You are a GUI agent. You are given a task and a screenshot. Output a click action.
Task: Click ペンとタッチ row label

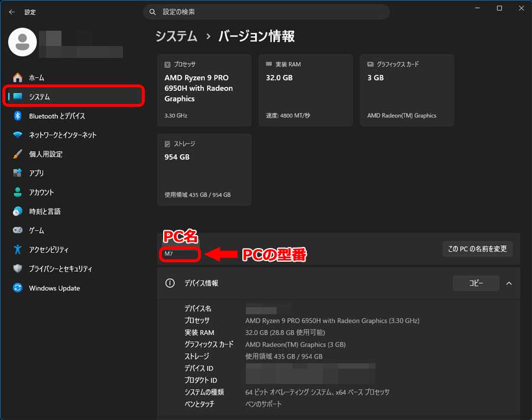coord(200,404)
